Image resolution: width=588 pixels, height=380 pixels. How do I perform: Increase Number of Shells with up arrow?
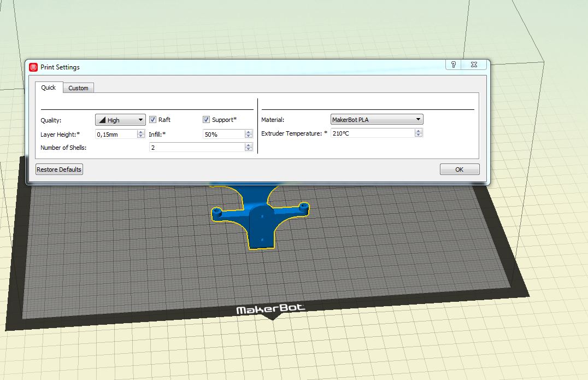[248, 145]
